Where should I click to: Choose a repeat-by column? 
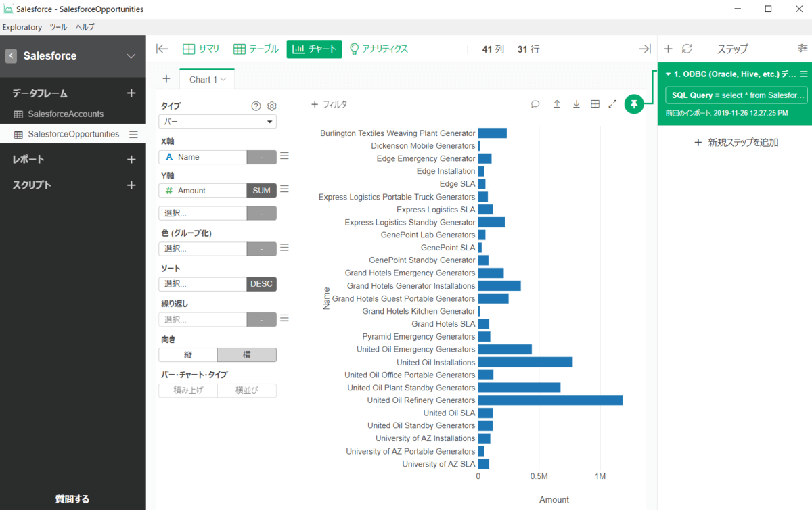(x=202, y=319)
